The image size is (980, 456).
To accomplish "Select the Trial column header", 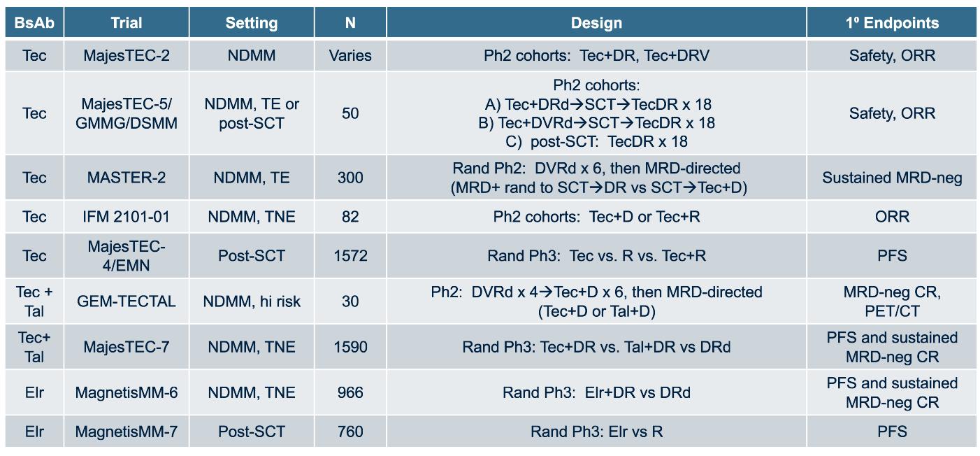I will coord(126,23).
